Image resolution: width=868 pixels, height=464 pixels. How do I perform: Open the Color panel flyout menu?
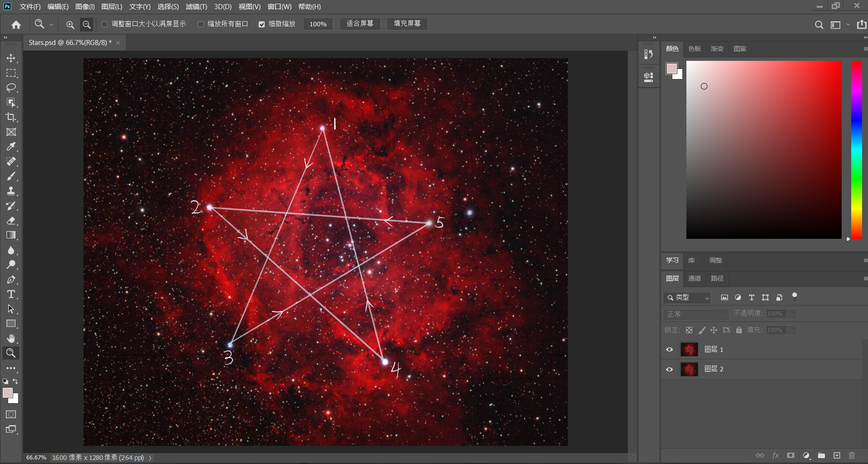(865, 49)
